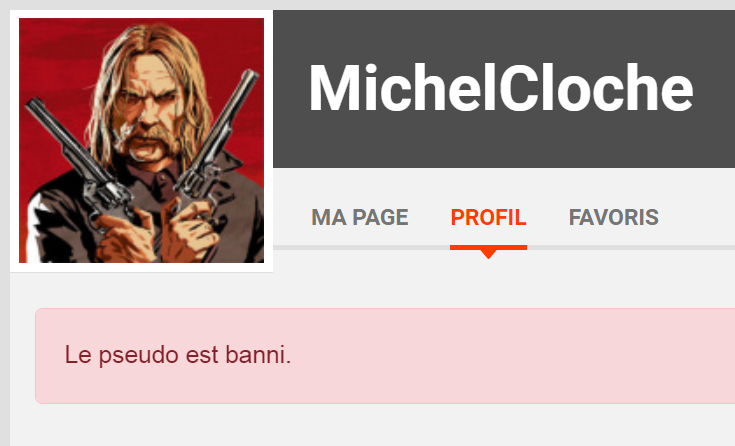Click the 'Le pseudo est banni.' message
This screenshot has width=735, height=446.
pos(178,355)
